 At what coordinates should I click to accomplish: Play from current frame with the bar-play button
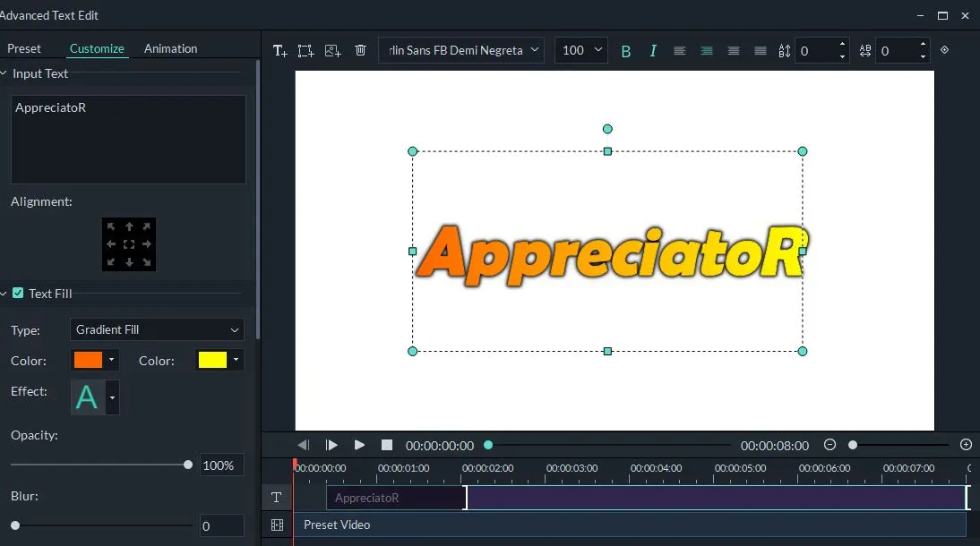tap(331, 445)
